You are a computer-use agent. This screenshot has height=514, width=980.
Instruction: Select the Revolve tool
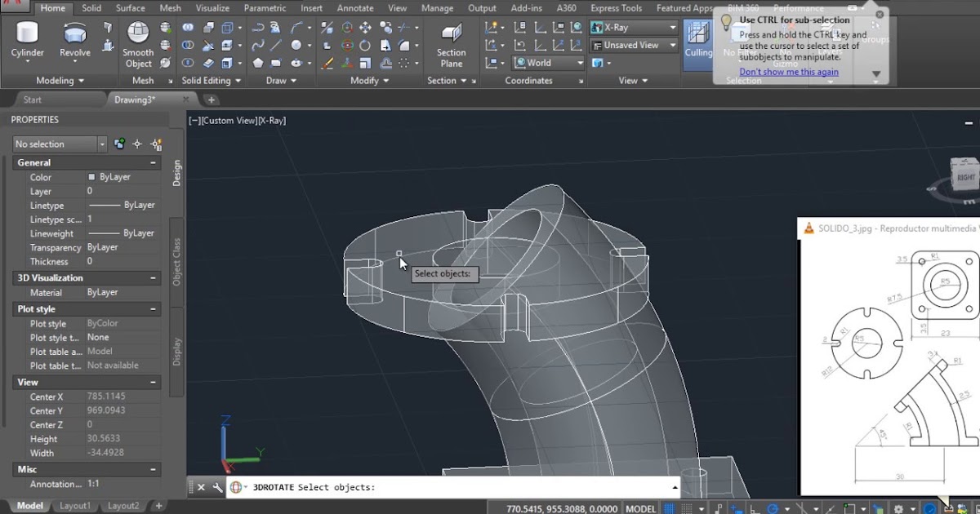(x=74, y=37)
